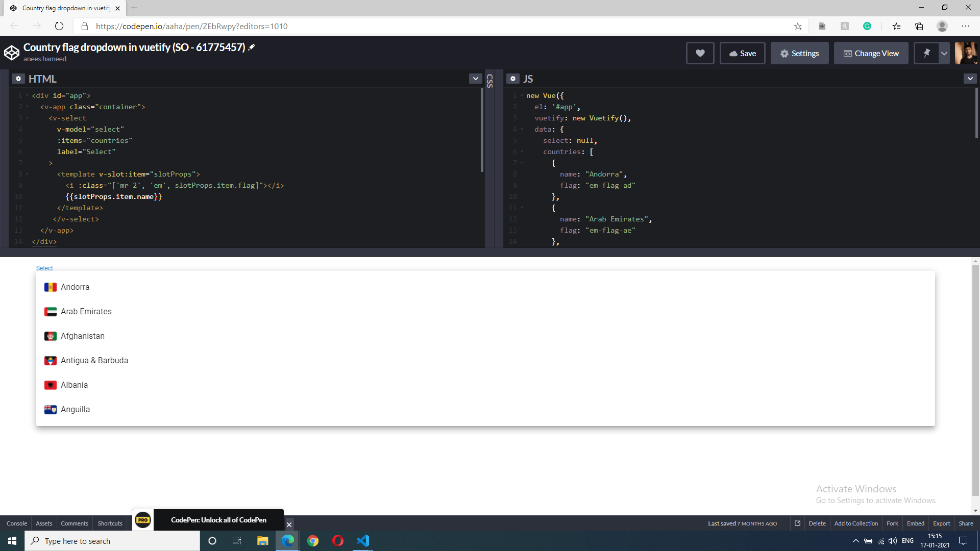Expand the HTML editor dropdown chevron
980x551 pixels.
475,79
